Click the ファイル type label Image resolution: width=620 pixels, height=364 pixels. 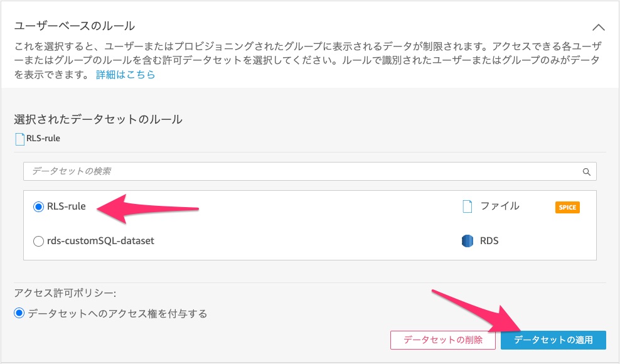tap(500, 206)
